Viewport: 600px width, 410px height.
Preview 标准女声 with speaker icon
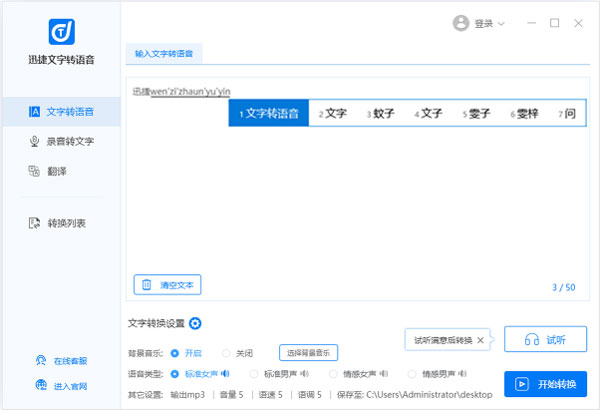225,373
